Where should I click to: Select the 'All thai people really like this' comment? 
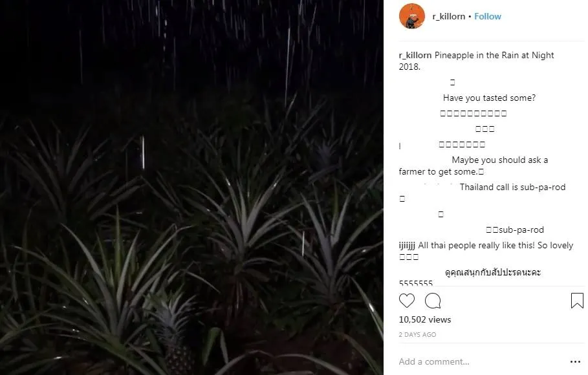click(495, 246)
